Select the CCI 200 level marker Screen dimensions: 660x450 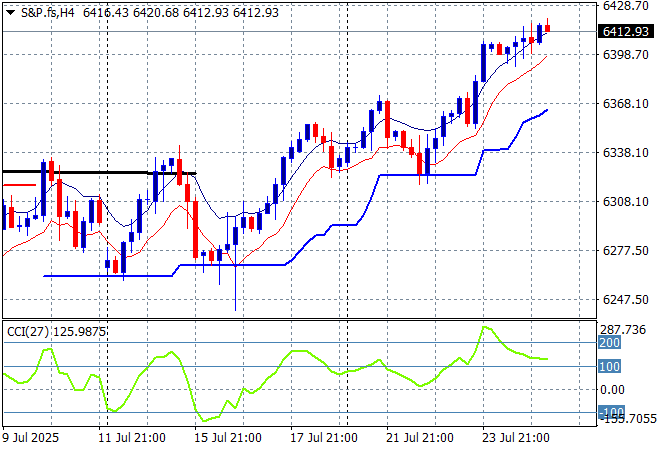[609, 343]
